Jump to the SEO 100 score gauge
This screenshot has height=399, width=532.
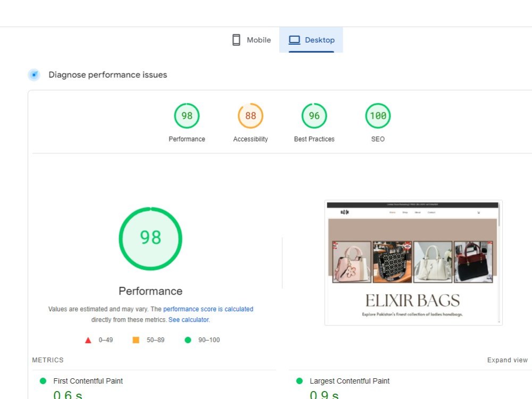tap(378, 115)
